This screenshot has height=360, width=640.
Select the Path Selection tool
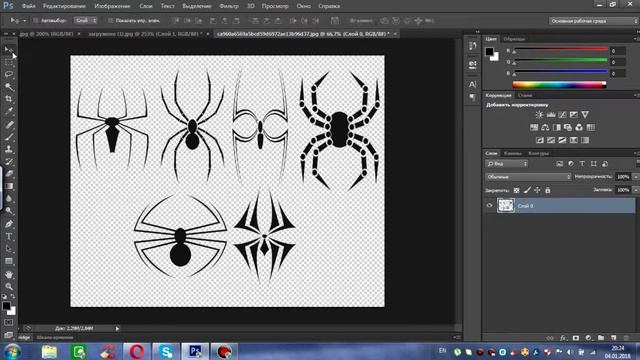[9, 249]
